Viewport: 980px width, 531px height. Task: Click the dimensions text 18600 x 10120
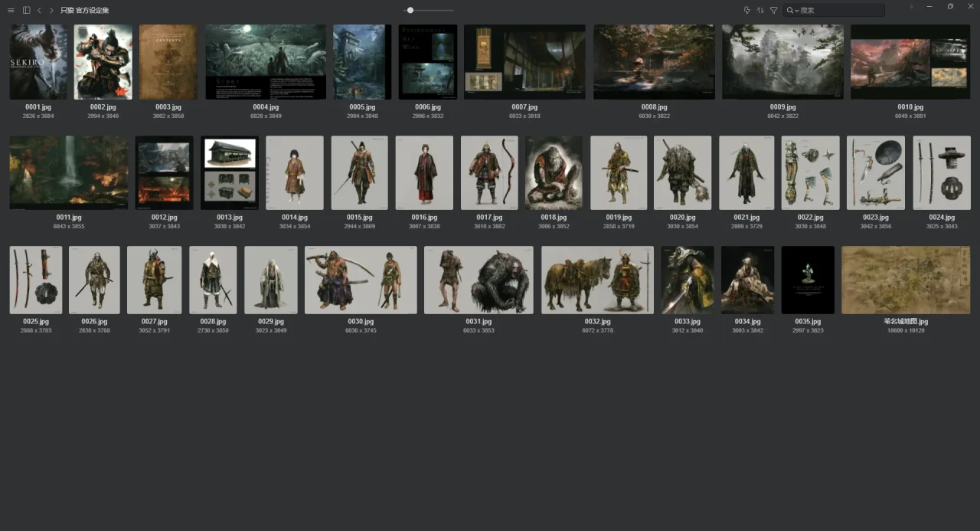(x=906, y=331)
